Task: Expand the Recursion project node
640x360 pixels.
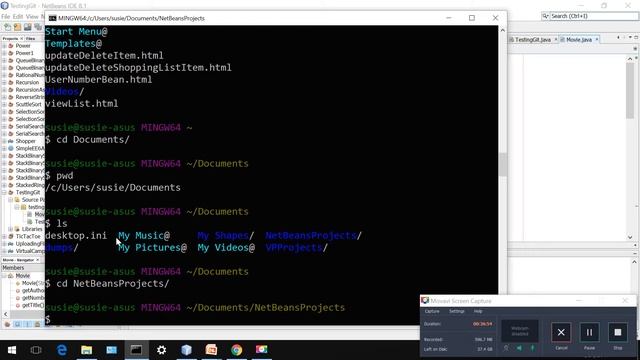Action: 4,82
